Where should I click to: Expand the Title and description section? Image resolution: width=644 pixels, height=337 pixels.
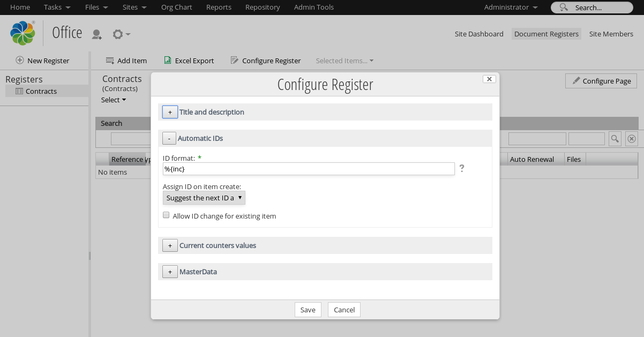point(170,112)
